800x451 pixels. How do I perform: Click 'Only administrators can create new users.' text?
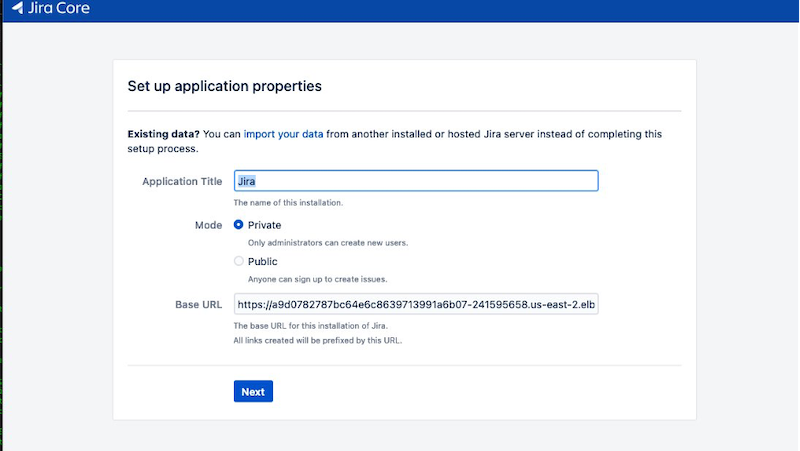click(x=328, y=243)
